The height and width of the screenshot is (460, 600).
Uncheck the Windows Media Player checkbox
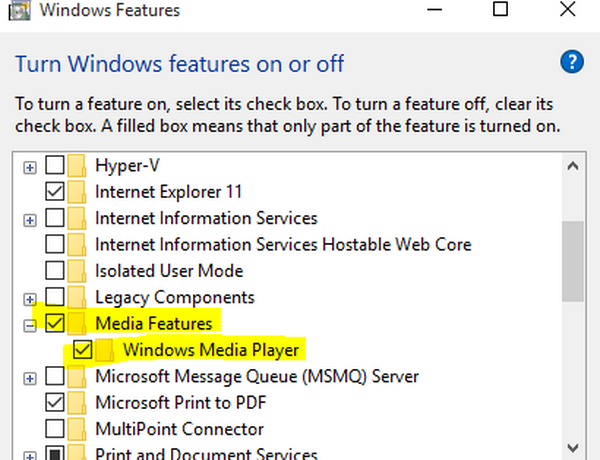[x=83, y=350]
